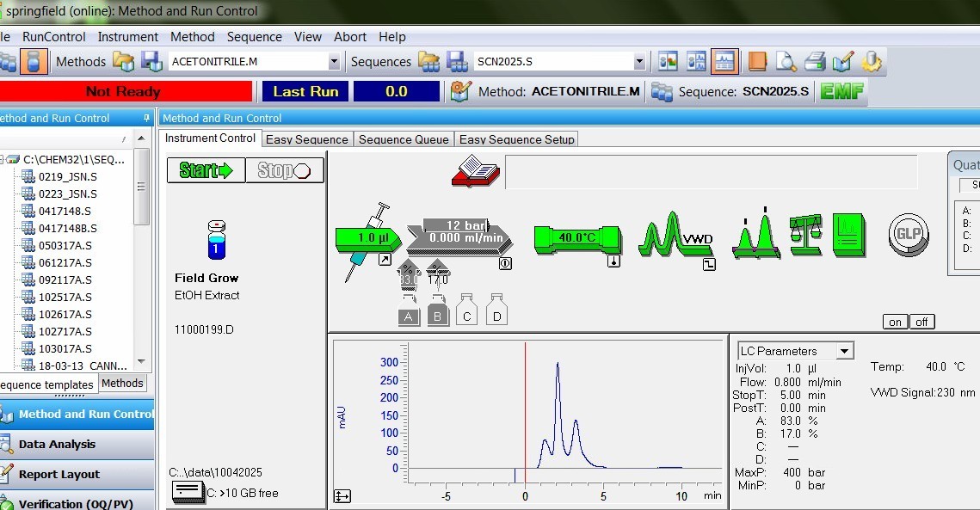980x510 pixels.
Task: Toggle the online signals view icon
Action: coord(724,61)
